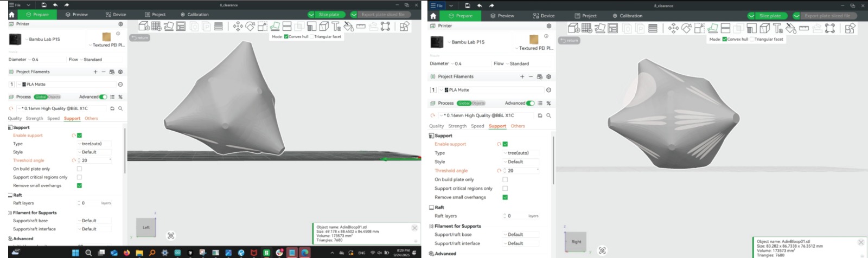Select Move tool in right window toolbar

click(673, 29)
